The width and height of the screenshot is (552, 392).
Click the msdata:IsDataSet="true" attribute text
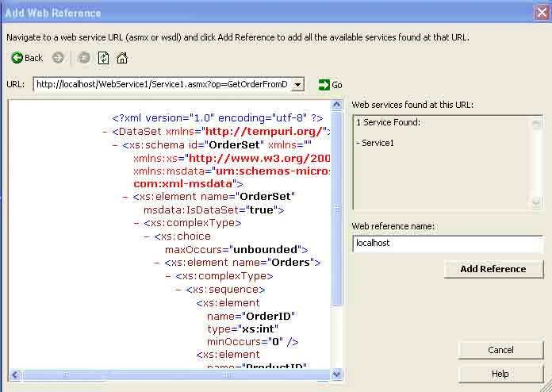pos(211,210)
